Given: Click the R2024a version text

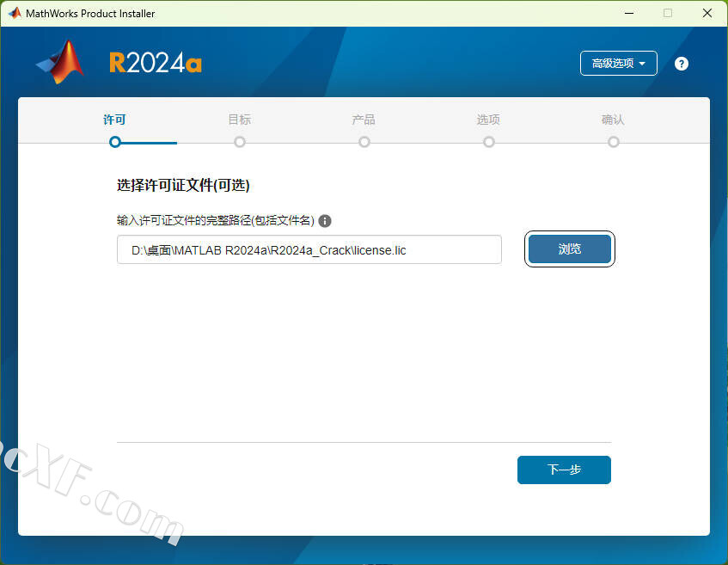Looking at the screenshot, I should click(156, 63).
